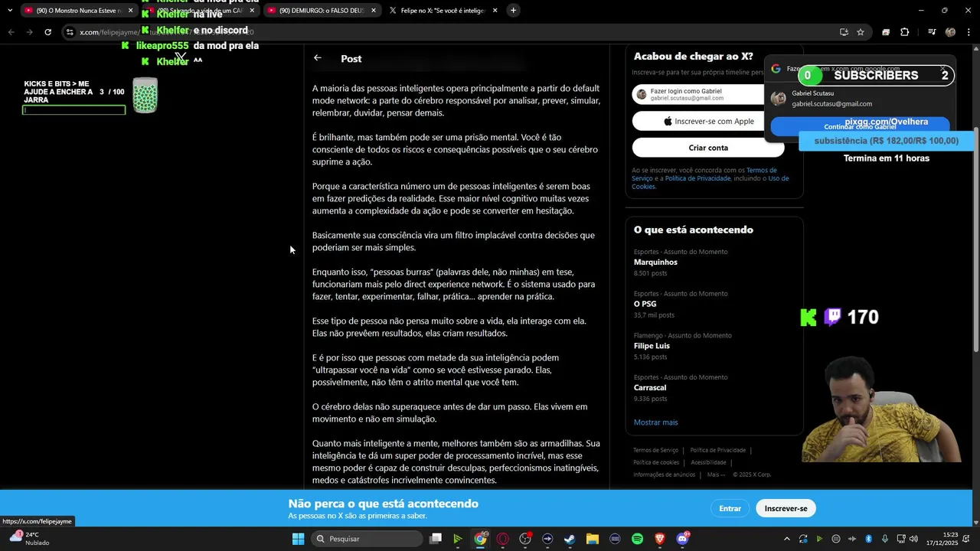Click the site info icon beside URL
This screenshot has height=551, width=980.
pos(70,32)
